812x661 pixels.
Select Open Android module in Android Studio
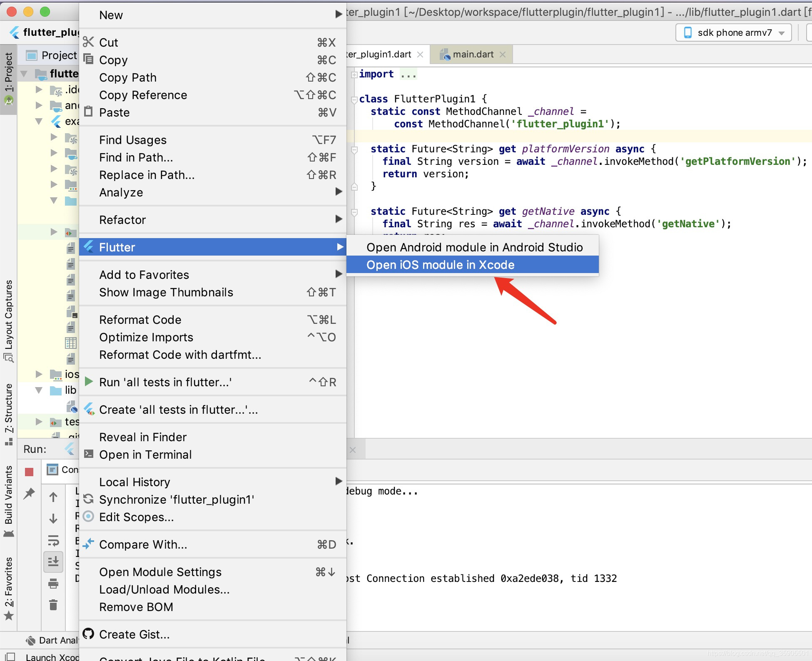tap(473, 247)
